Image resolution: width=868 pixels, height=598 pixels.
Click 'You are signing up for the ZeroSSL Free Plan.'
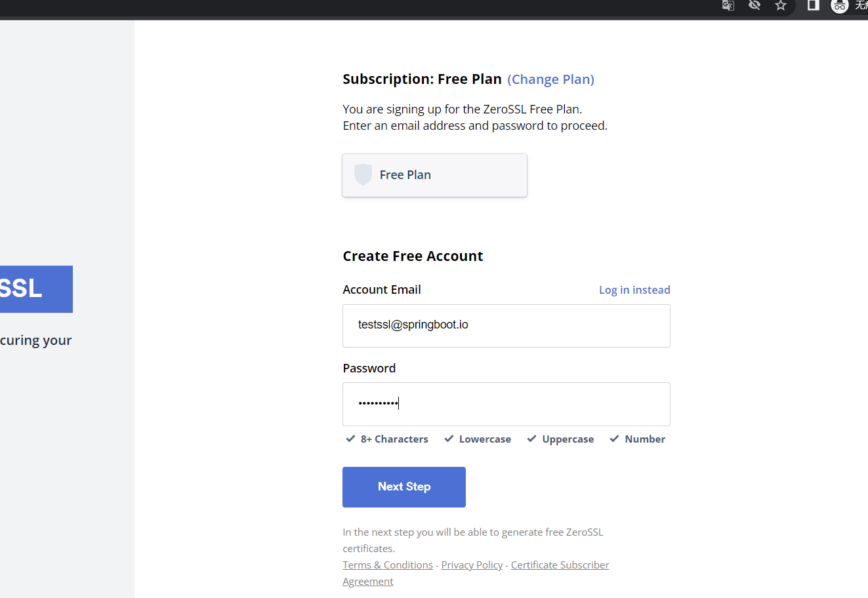pos(463,110)
